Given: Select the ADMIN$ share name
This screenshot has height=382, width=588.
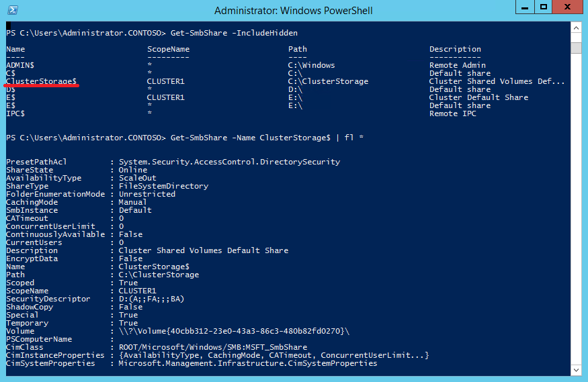Looking at the screenshot, I should tap(20, 65).
